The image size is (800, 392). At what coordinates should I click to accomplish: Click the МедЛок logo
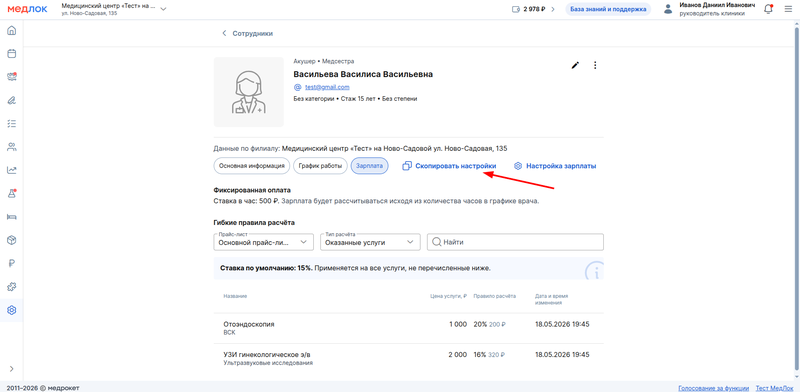pyautogui.click(x=27, y=9)
